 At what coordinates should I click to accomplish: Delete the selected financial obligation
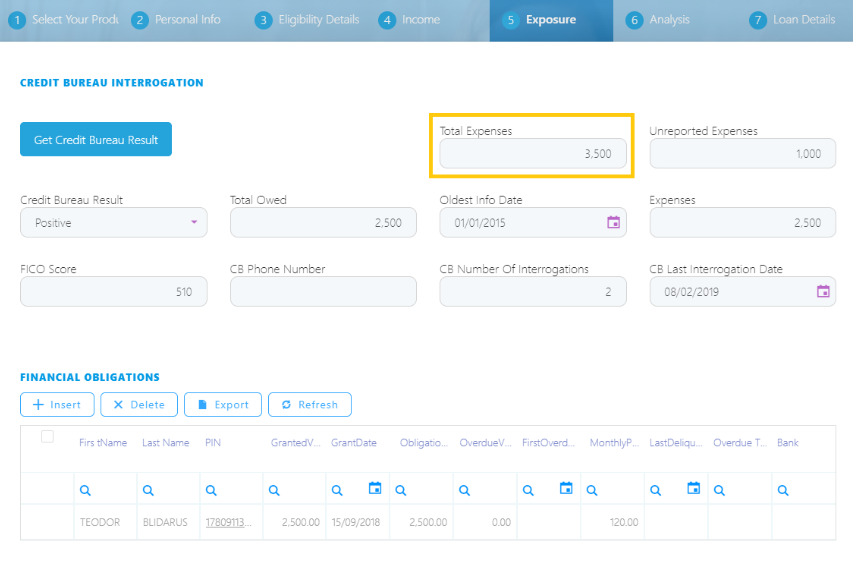pyautogui.click(x=140, y=405)
